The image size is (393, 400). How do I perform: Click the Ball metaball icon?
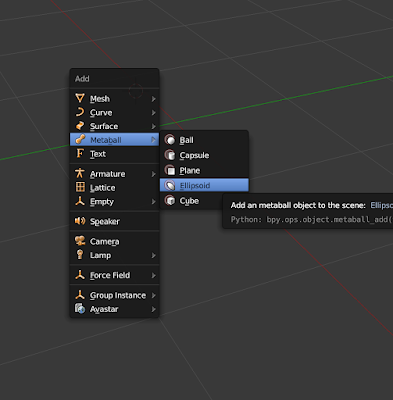click(170, 140)
